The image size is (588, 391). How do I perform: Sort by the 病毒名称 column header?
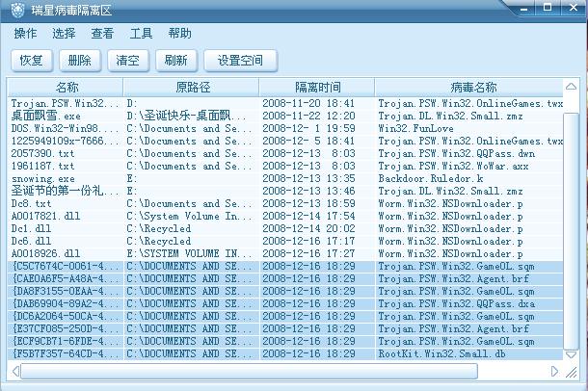(x=469, y=88)
